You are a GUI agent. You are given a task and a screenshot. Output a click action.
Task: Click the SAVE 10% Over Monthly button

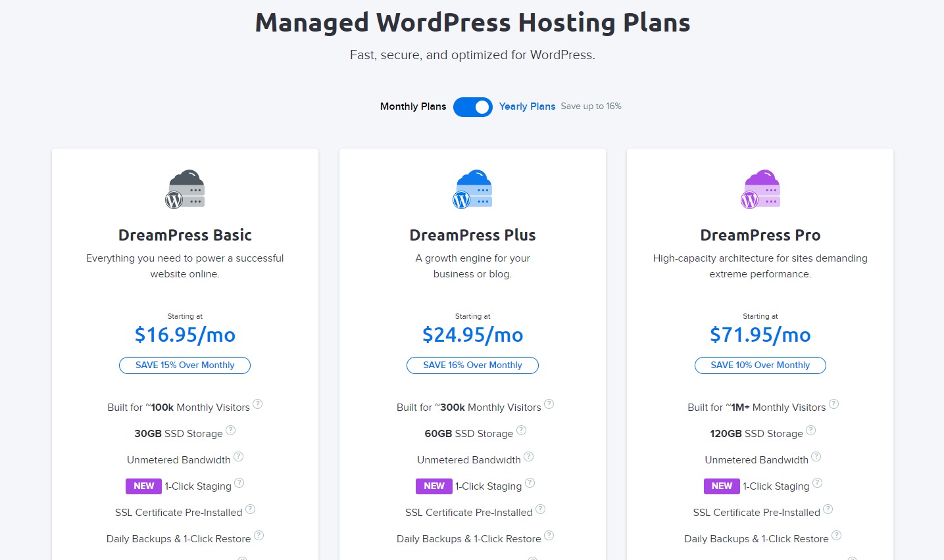(x=760, y=365)
